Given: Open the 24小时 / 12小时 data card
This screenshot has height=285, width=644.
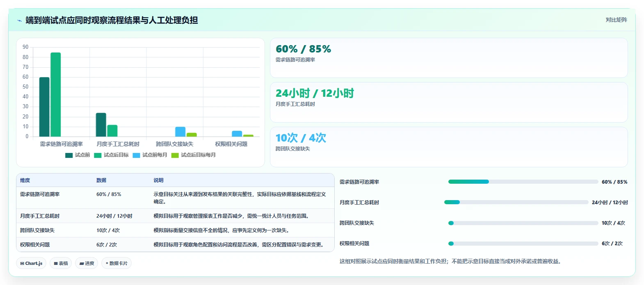Looking at the screenshot, I should (x=449, y=102).
